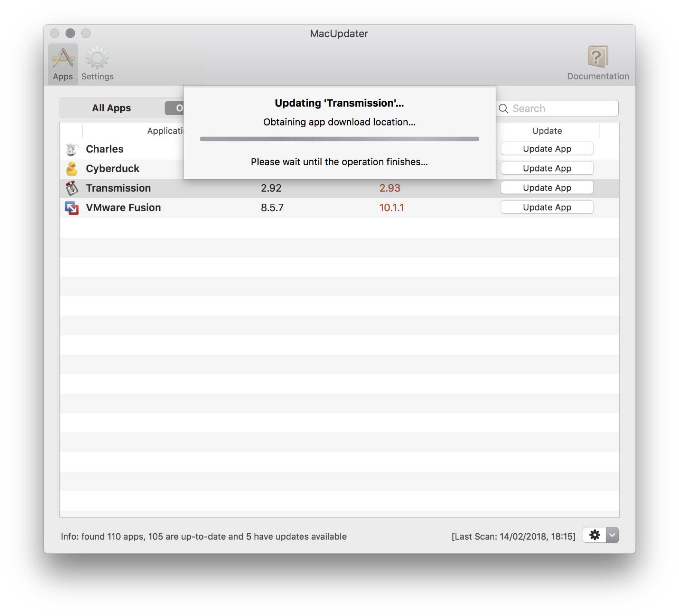
Task: Click the Cyberduck duck icon
Action: pos(72,169)
